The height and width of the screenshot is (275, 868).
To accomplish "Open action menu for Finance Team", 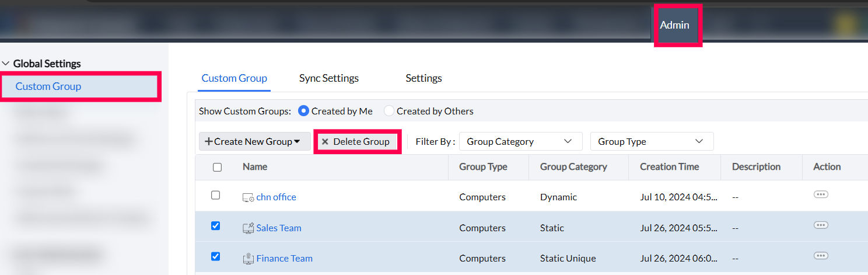I will point(821,255).
